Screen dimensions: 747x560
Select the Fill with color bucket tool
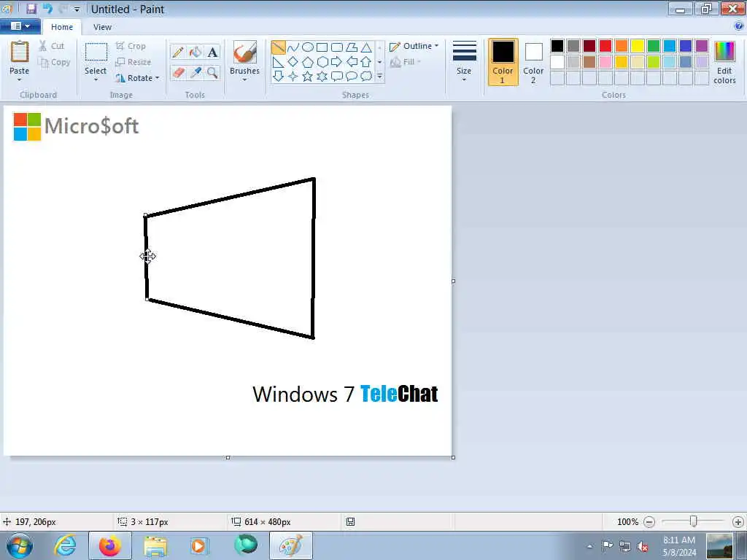coord(196,52)
